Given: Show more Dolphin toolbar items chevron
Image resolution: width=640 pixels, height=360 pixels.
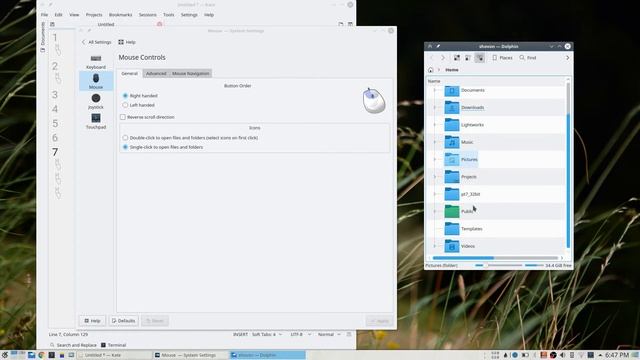Looking at the screenshot, I should pyautogui.click(x=567, y=58).
